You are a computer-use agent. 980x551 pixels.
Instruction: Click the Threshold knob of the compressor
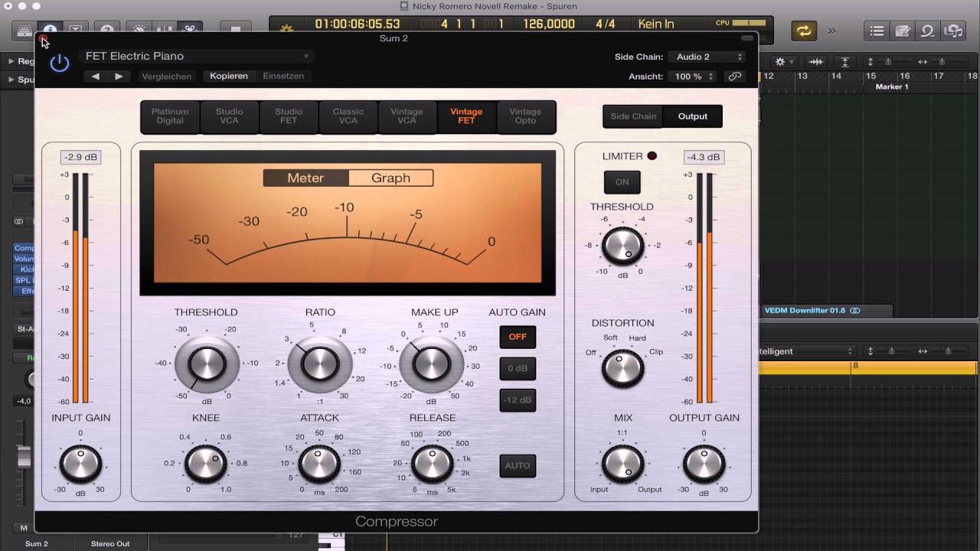pos(206,364)
